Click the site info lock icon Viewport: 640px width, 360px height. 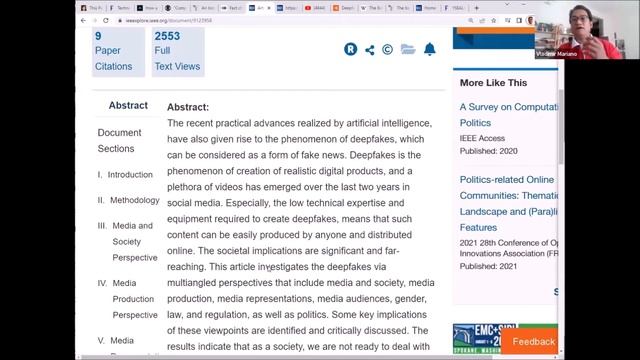point(120,20)
